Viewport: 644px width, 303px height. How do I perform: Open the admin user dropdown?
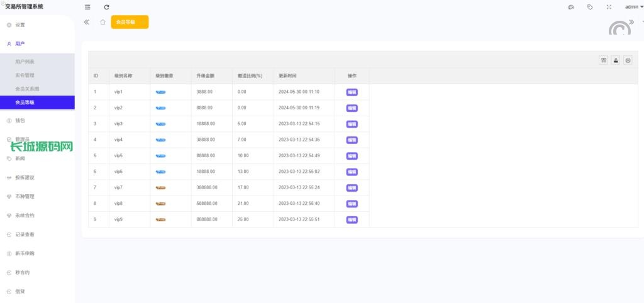coord(633,7)
